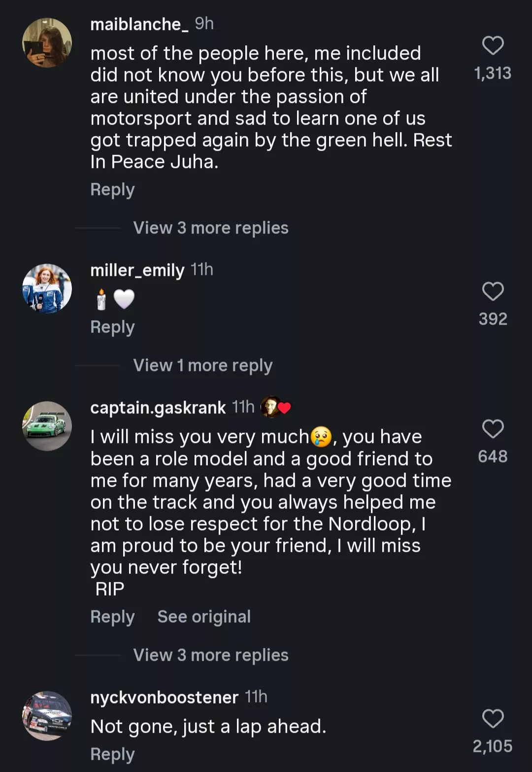Viewport: 532px width, 772px height.
Task: Tap the heart on miller_emily's comment
Action: (x=493, y=291)
